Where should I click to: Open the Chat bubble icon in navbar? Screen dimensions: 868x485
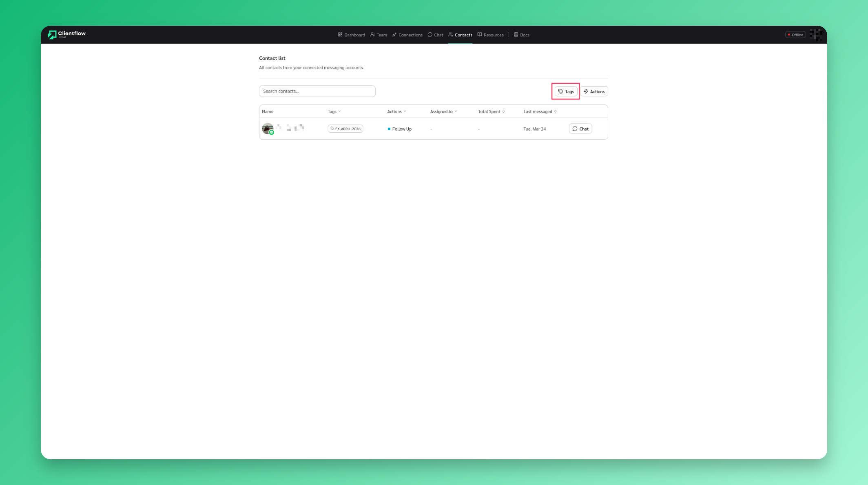click(430, 35)
